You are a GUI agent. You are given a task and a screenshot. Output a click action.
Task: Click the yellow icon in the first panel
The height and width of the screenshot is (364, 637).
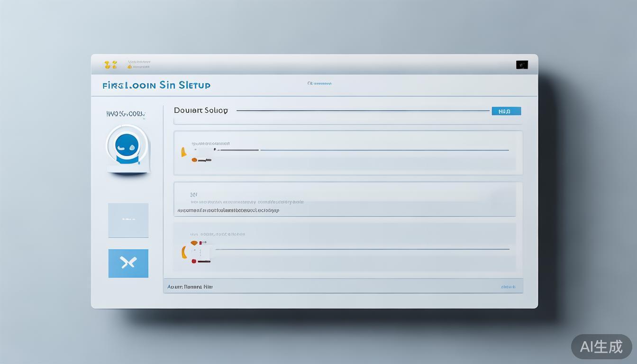point(183,152)
